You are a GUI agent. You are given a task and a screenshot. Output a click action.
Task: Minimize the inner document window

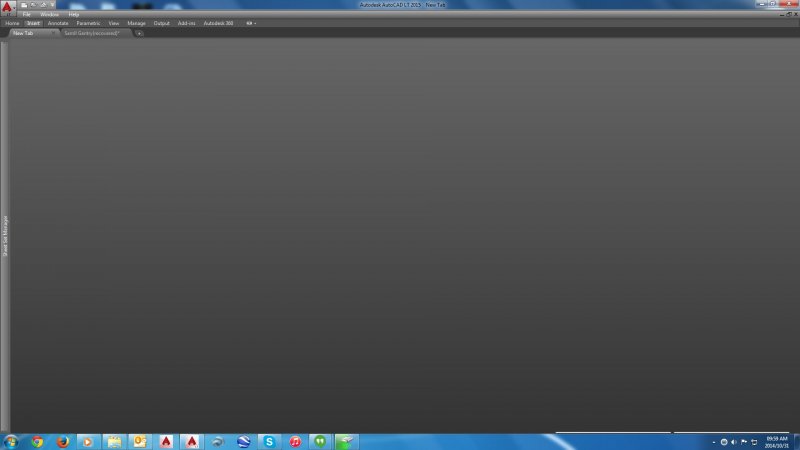(782, 14)
